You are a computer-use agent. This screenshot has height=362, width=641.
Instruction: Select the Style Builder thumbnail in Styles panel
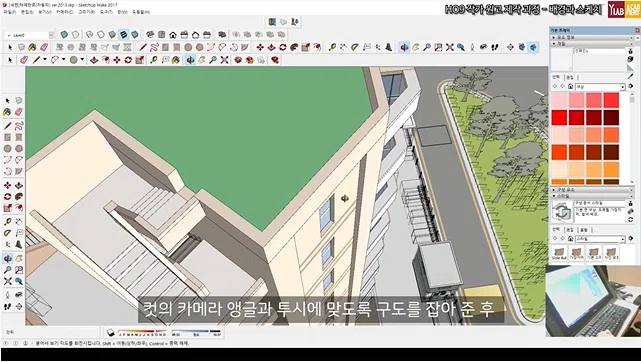(559, 253)
